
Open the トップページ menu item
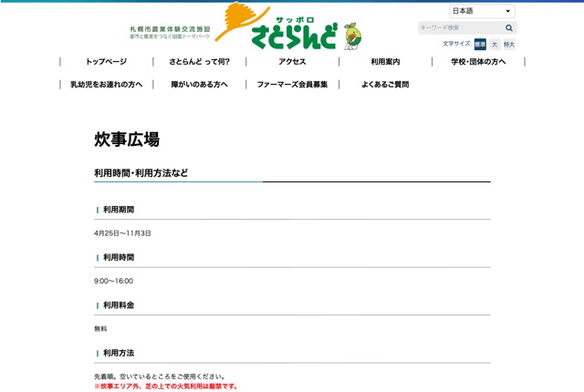(106, 62)
